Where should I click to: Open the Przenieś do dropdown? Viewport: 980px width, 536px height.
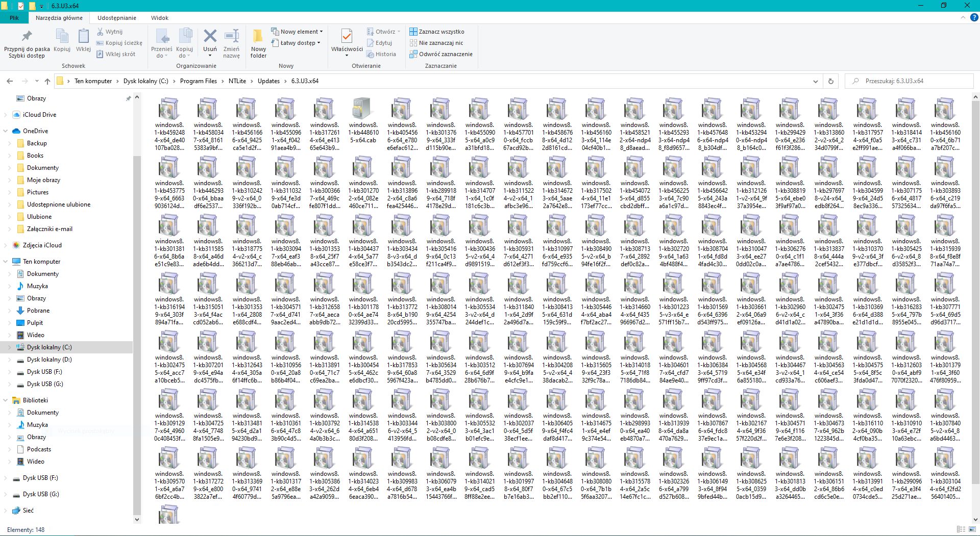click(162, 43)
